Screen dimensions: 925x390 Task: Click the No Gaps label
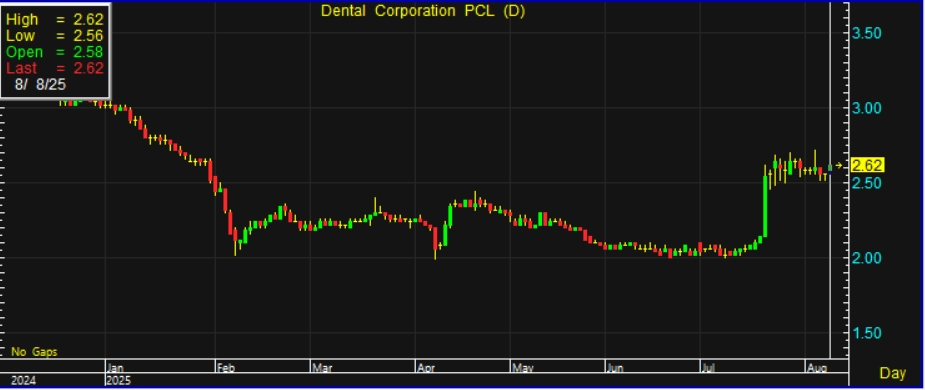[x=34, y=352]
